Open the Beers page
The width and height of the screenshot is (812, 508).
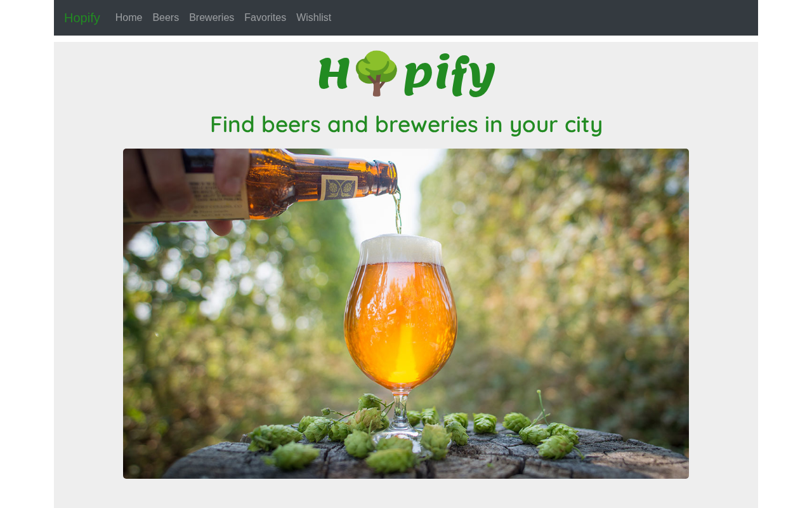(166, 18)
